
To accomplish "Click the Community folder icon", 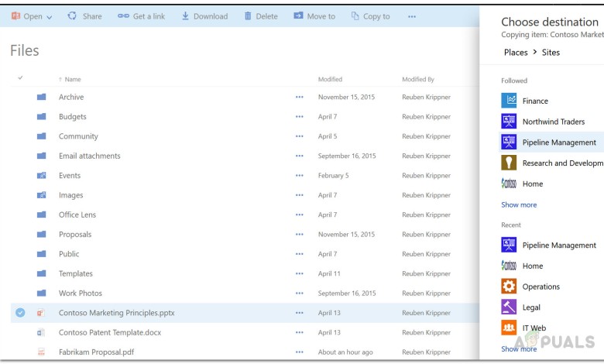I will point(41,136).
